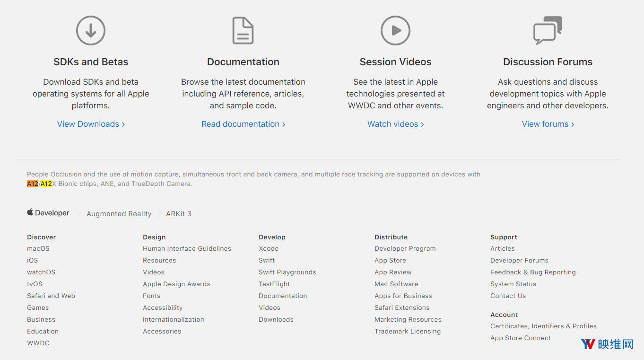Open Certificates, Identifiers & Profiles
The width and height of the screenshot is (644, 360).
543,326
